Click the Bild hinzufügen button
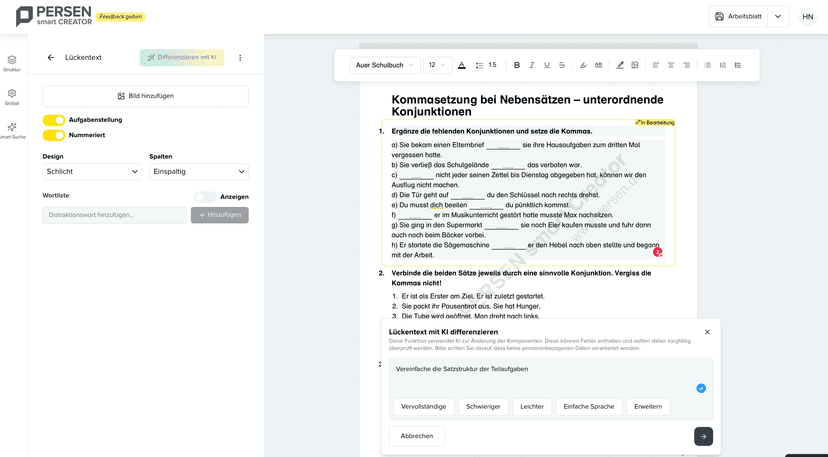Screen dimensions: 828x457 pyautogui.click(x=145, y=96)
